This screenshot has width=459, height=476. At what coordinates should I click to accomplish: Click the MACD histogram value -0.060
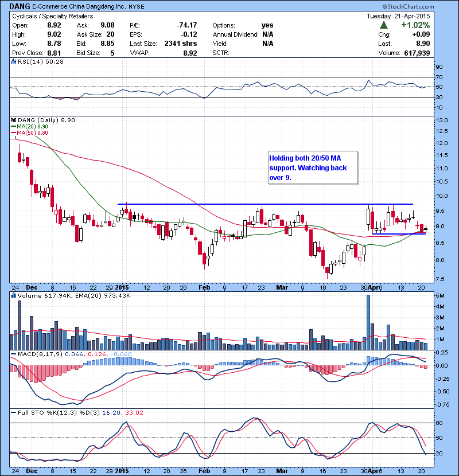click(x=121, y=354)
